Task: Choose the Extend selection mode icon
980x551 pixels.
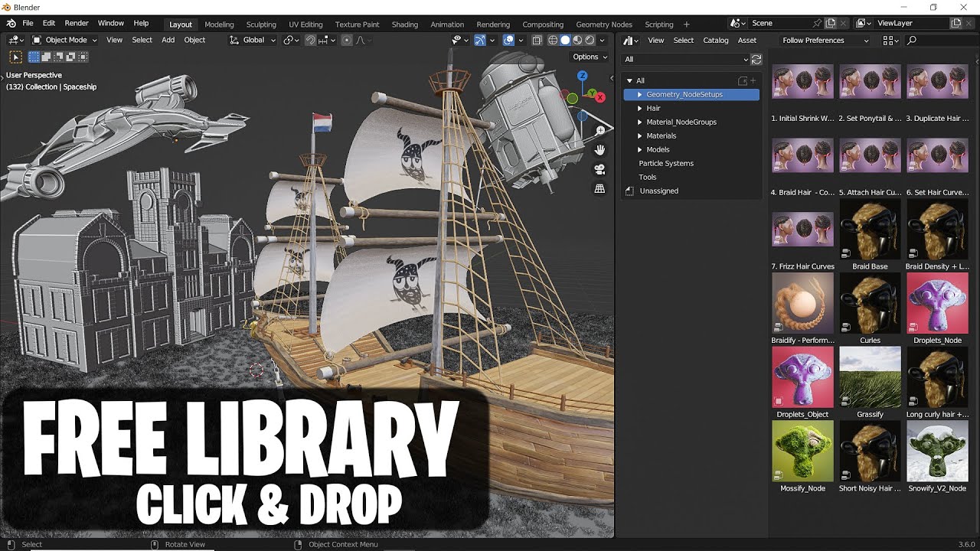Action: [x=46, y=57]
